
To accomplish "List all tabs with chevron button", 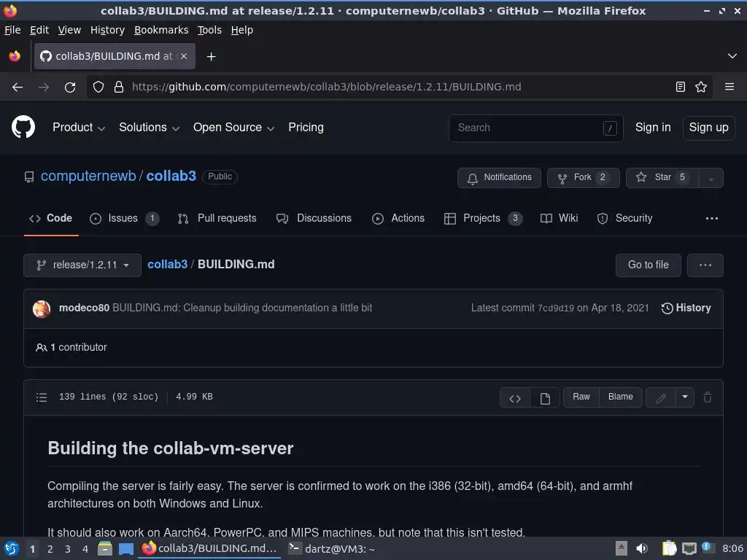I will [x=732, y=56].
